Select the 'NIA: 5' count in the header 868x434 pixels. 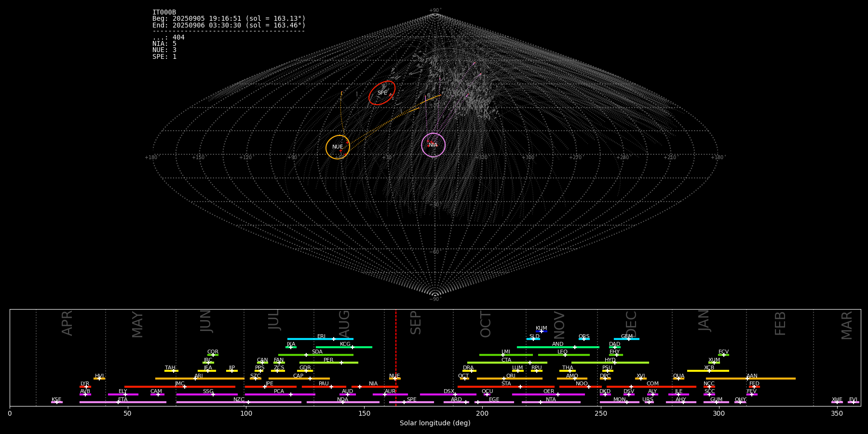click(x=164, y=44)
